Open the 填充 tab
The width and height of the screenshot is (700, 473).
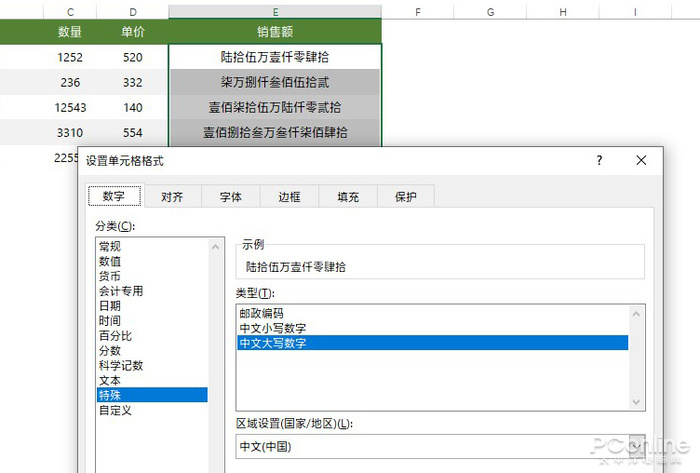point(348,197)
